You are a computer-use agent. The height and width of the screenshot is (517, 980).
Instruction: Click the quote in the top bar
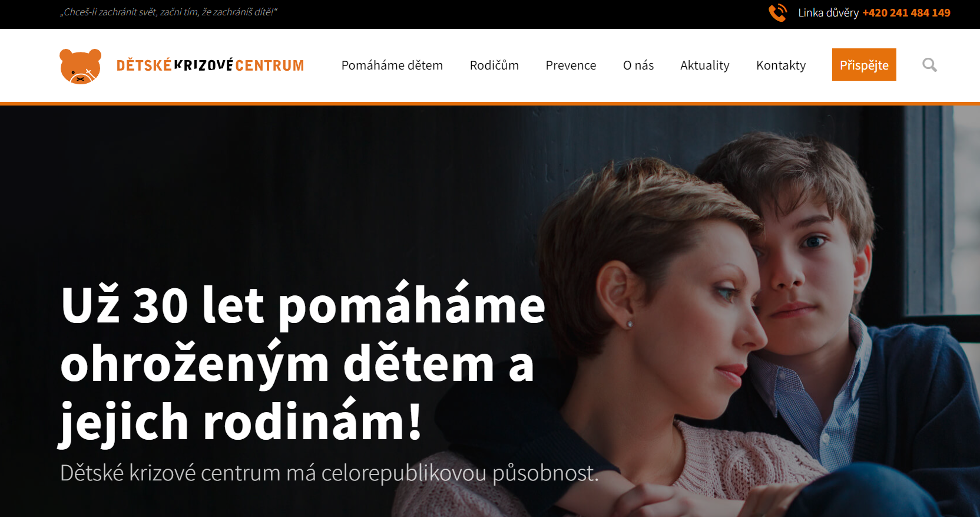tap(168, 12)
